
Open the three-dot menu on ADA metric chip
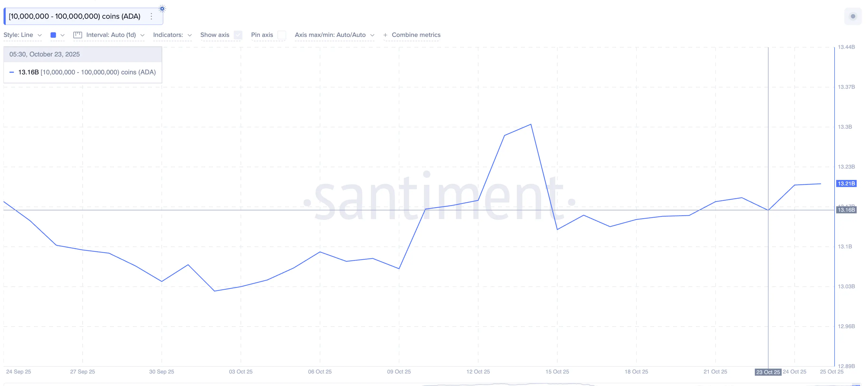tap(151, 16)
